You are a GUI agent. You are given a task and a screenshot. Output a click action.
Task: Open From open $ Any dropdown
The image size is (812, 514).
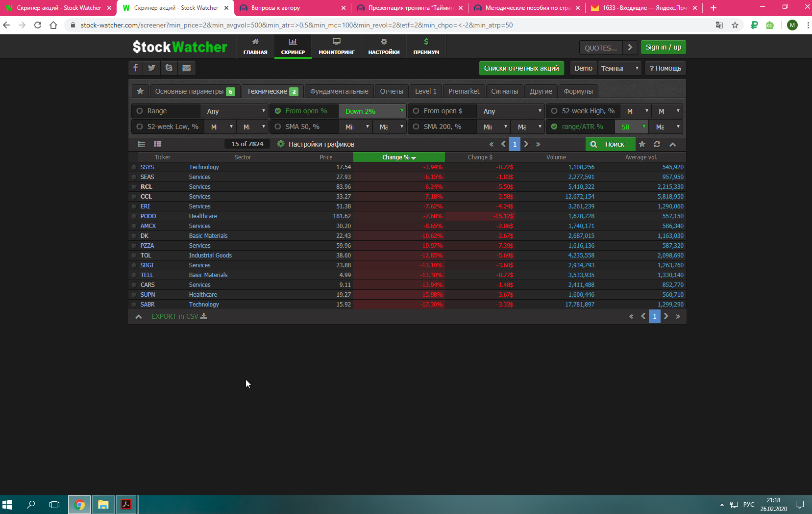click(511, 111)
